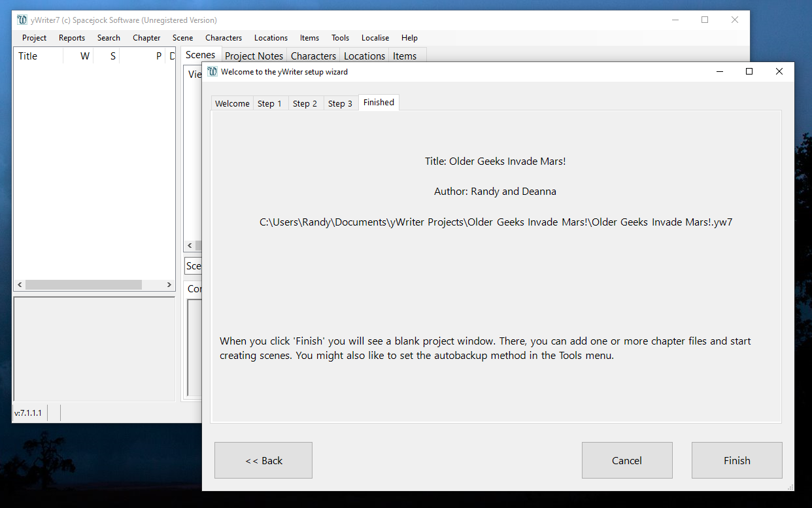Click the yWriter7 main window title bar icon
The height and width of the screenshot is (508, 812).
(x=22, y=20)
